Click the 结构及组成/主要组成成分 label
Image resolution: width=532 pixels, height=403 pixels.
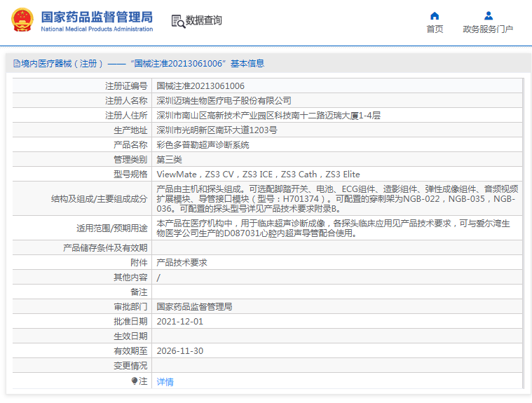[x=99, y=199]
